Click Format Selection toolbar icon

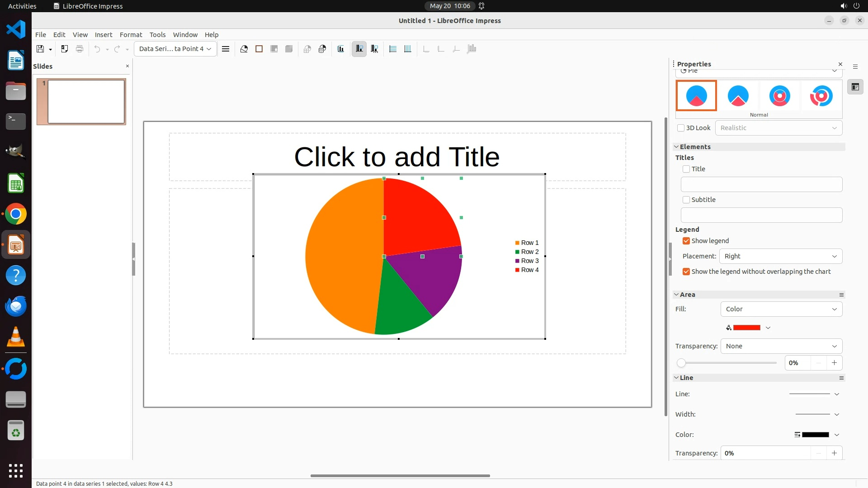click(x=226, y=49)
